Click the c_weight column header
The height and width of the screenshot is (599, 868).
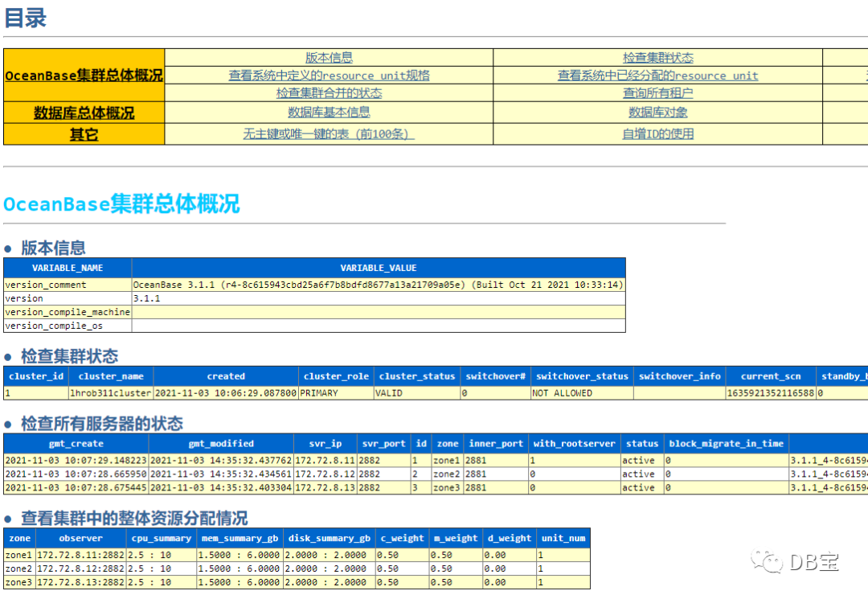[x=402, y=538]
